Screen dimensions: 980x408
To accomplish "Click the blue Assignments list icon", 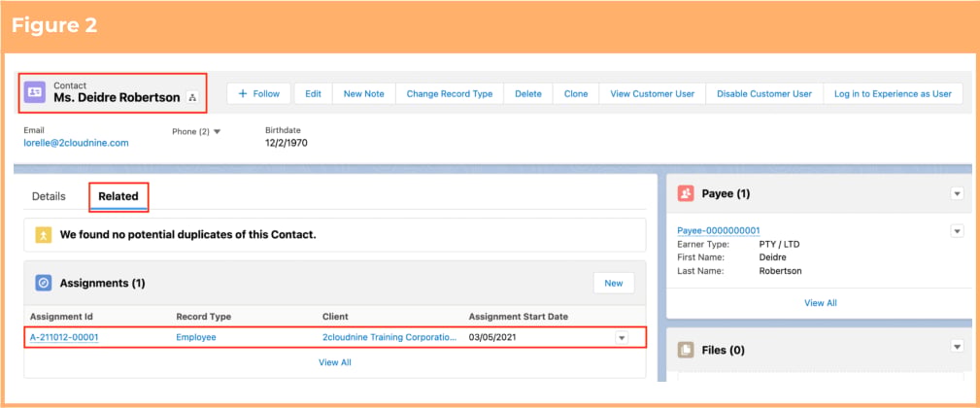I will pos(43,283).
